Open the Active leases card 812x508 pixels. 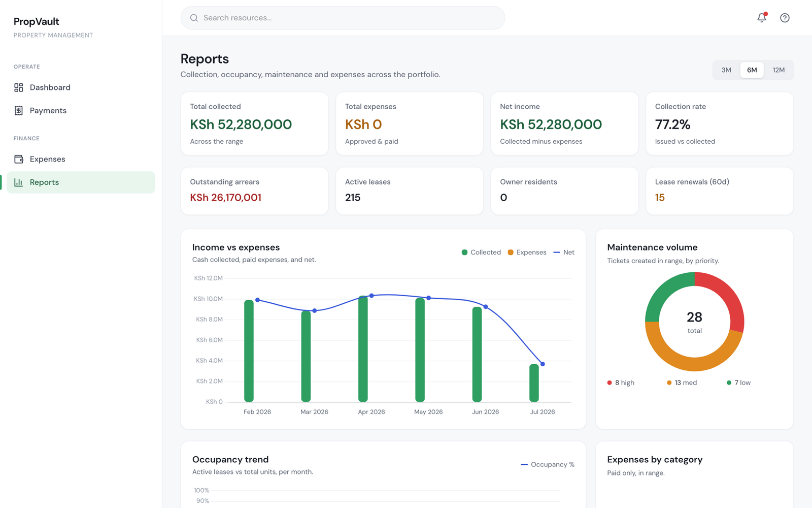point(410,191)
